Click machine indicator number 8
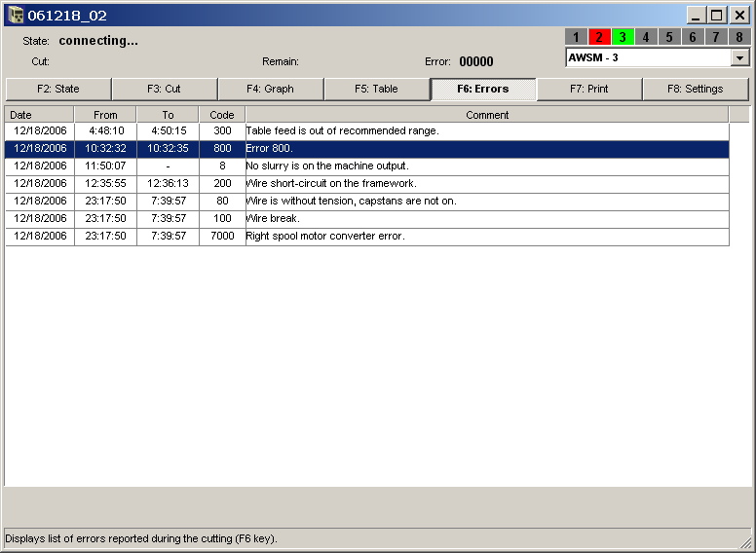Image resolution: width=756 pixels, height=553 pixels. (739, 37)
